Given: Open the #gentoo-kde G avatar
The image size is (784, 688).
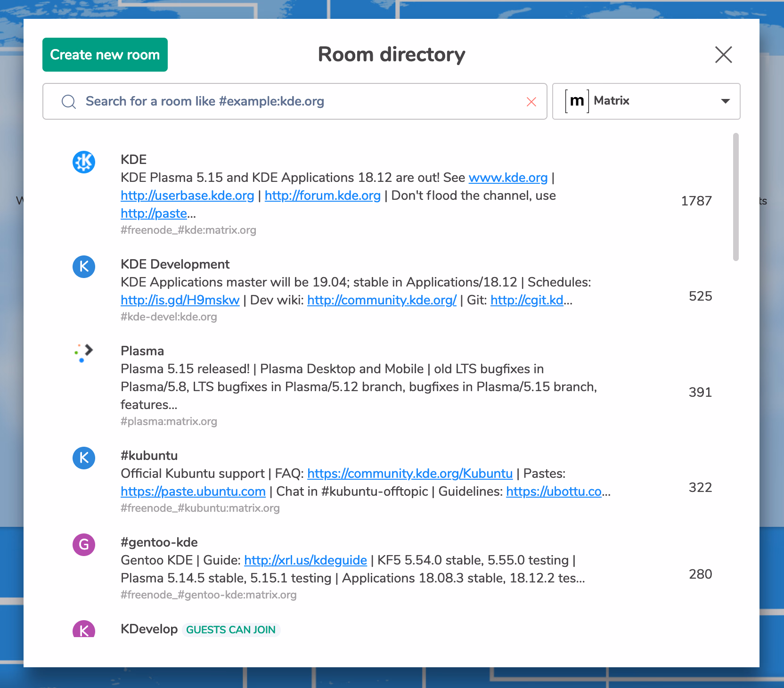Looking at the screenshot, I should click(x=84, y=545).
